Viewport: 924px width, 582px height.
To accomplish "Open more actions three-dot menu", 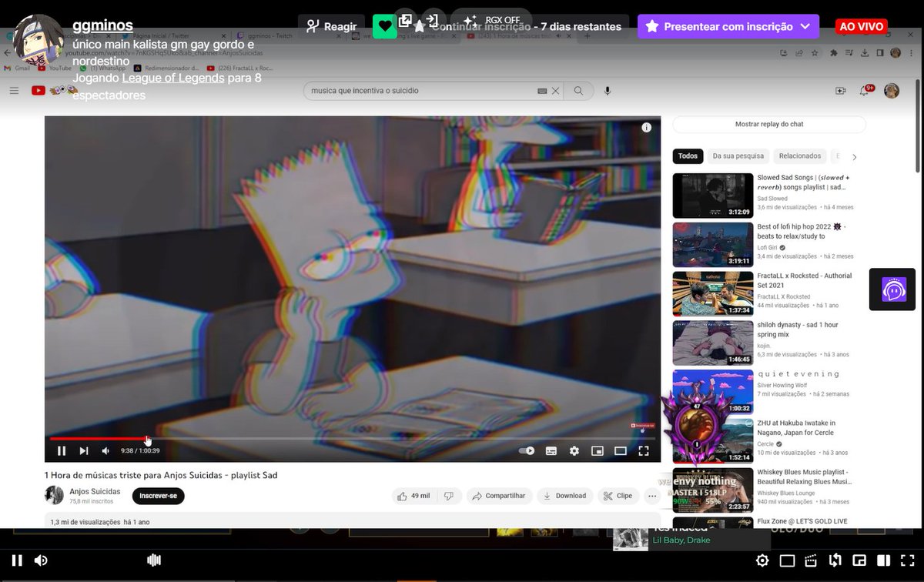I will tap(652, 496).
